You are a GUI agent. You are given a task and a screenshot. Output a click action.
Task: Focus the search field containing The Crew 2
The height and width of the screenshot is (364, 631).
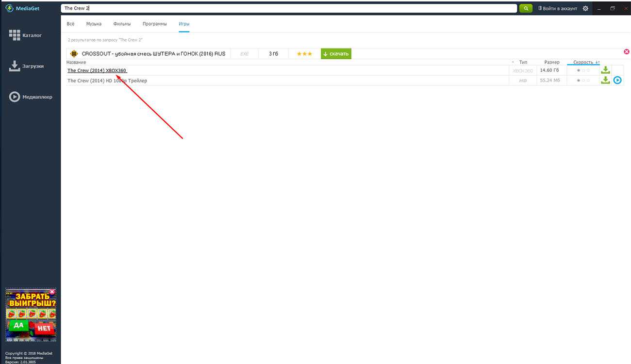289,8
